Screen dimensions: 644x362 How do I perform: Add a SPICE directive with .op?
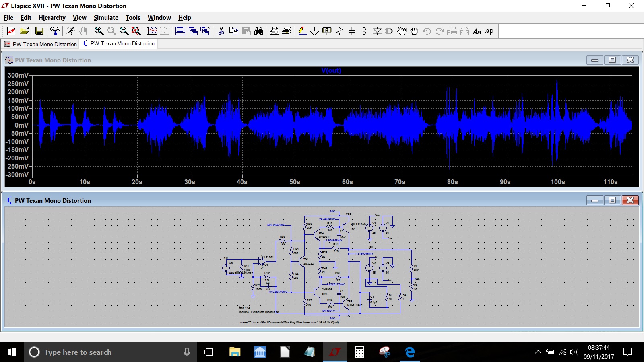(x=489, y=31)
